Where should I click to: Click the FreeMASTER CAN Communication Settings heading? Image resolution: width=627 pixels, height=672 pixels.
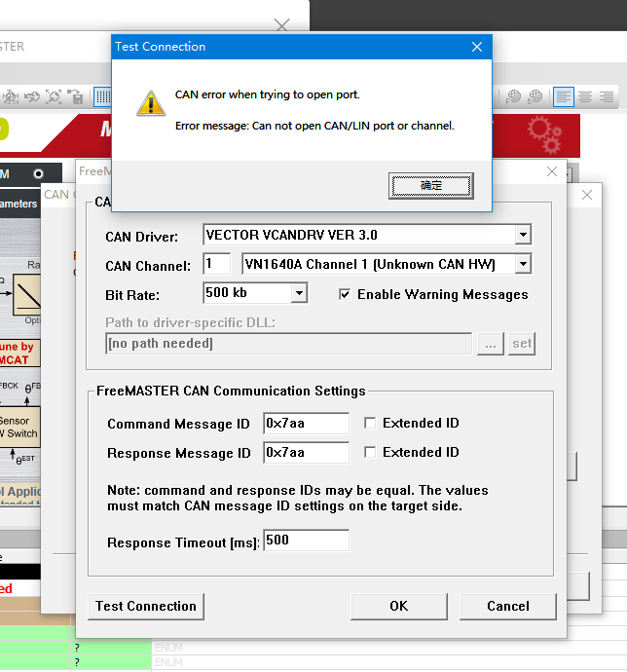(231, 391)
